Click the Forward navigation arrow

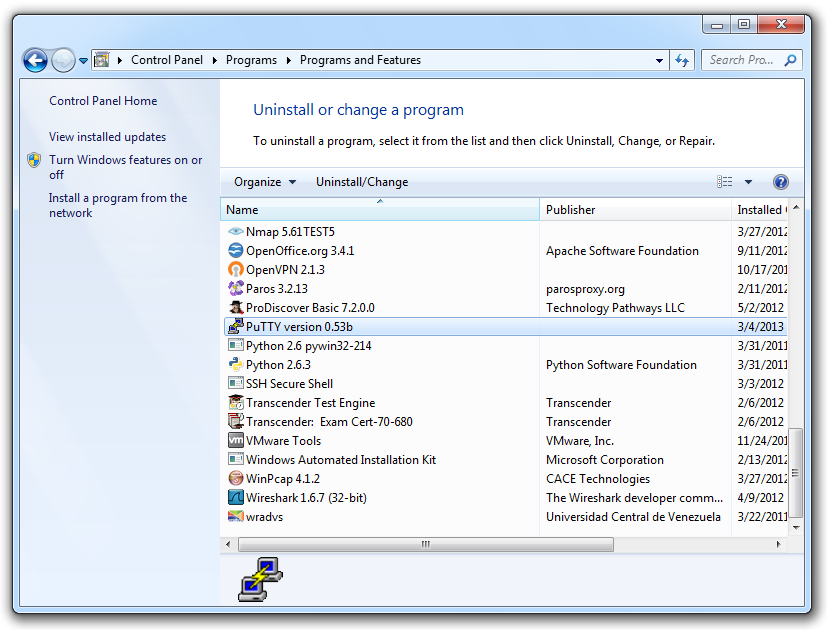63,61
